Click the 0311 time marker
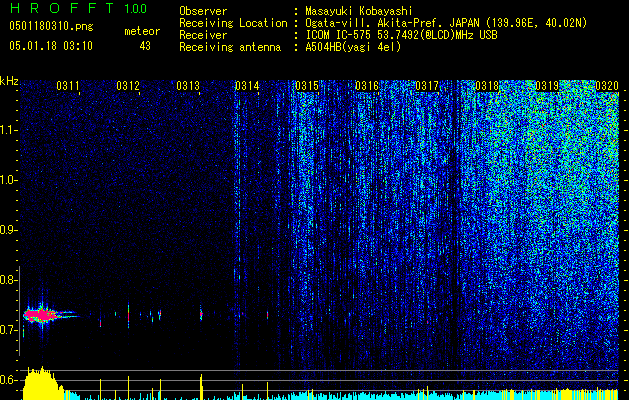This screenshot has height=400, width=629. [x=68, y=85]
